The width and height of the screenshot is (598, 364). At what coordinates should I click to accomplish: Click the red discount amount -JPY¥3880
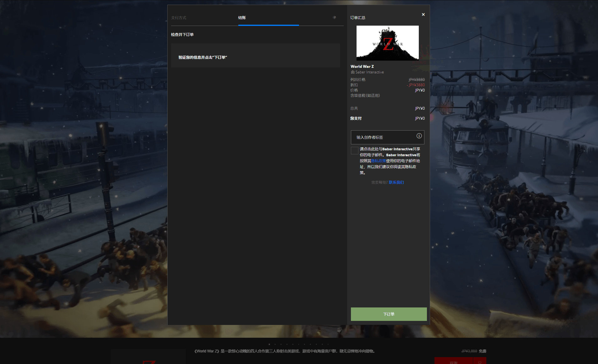click(416, 85)
